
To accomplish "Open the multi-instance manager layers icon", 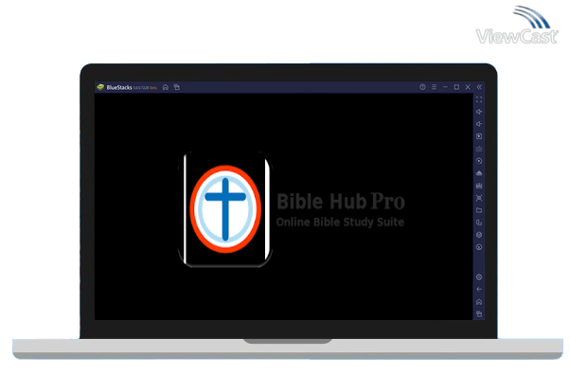I will pos(479,235).
